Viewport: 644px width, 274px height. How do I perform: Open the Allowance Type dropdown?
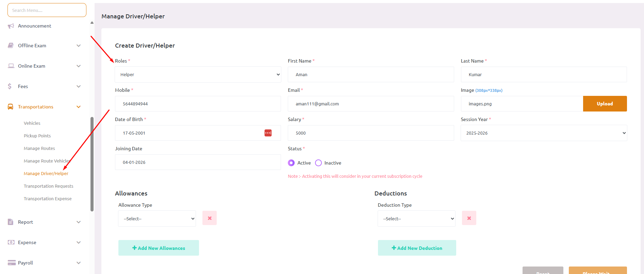coord(157,219)
